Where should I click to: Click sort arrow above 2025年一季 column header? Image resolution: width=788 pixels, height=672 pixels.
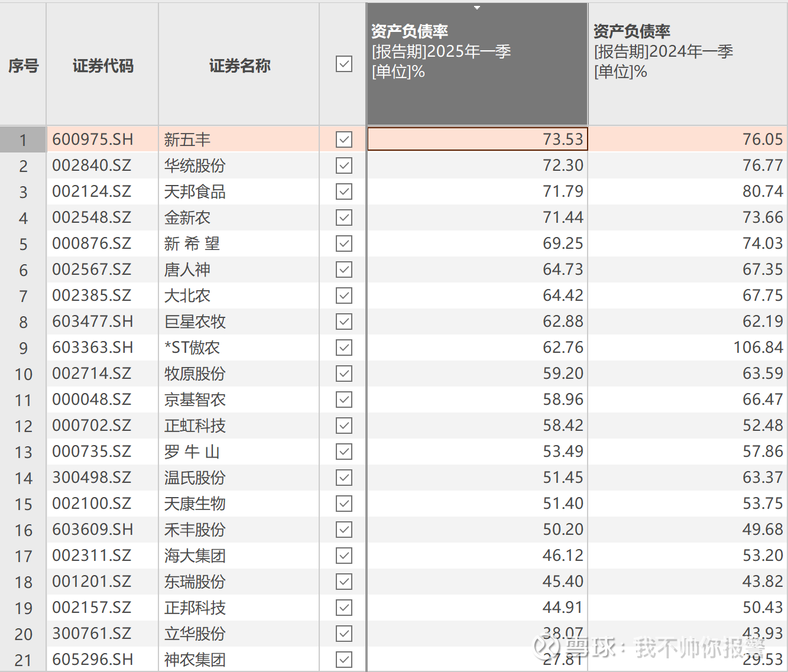pos(477,8)
